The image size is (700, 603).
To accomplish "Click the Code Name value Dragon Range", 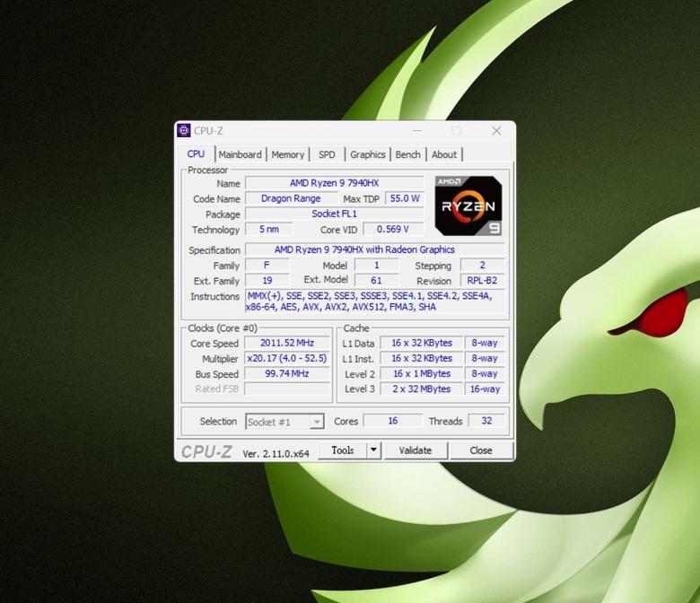I will click(x=291, y=198).
